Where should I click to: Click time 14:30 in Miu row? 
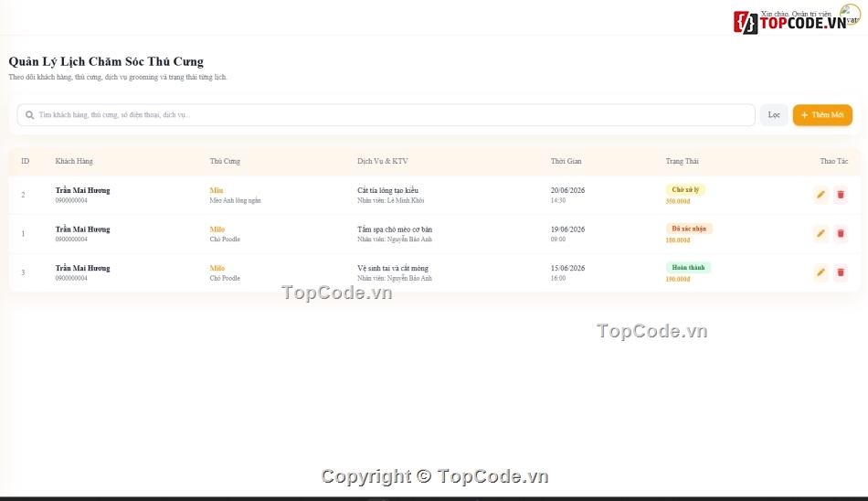(x=558, y=200)
